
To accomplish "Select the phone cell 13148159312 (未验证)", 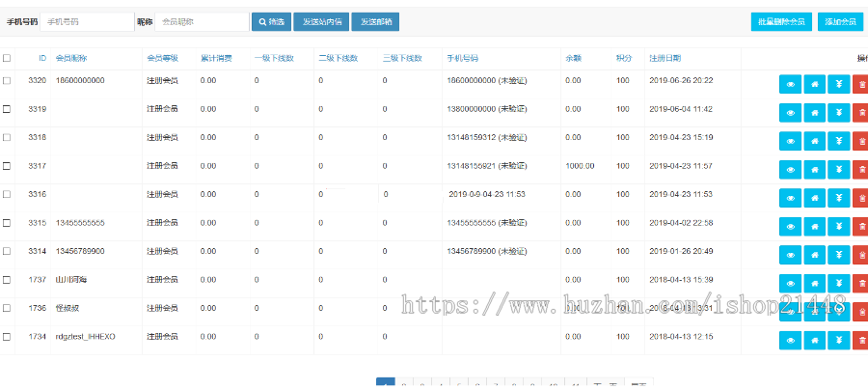I will tap(487, 137).
